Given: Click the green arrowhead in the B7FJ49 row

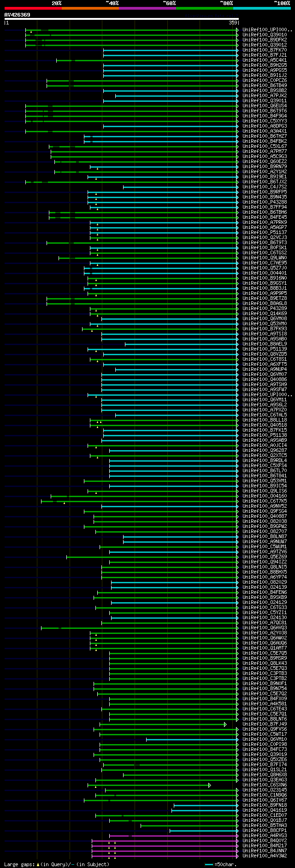Looking at the screenshot, I should 225,724.
